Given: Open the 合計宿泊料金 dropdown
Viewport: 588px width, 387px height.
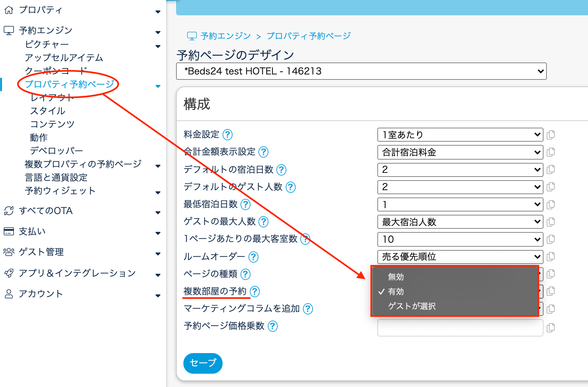Looking at the screenshot, I should pyautogui.click(x=460, y=152).
